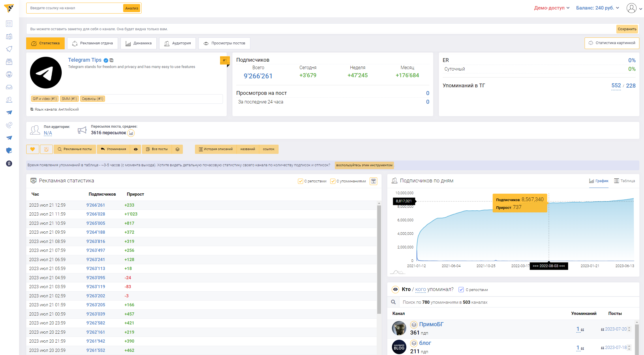The width and height of the screenshot is (644, 355).
Task: Open the Yandex icon in the sidebar
Action: point(9,164)
